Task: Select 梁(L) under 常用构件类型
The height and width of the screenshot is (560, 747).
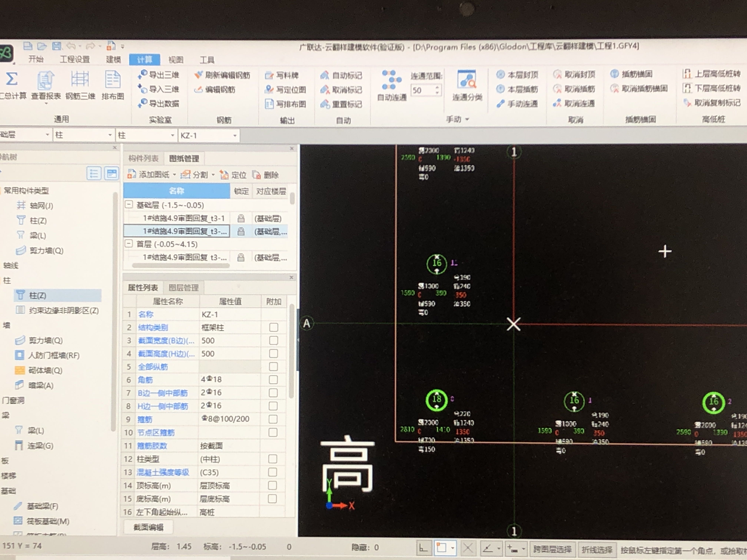Action: 31,235
